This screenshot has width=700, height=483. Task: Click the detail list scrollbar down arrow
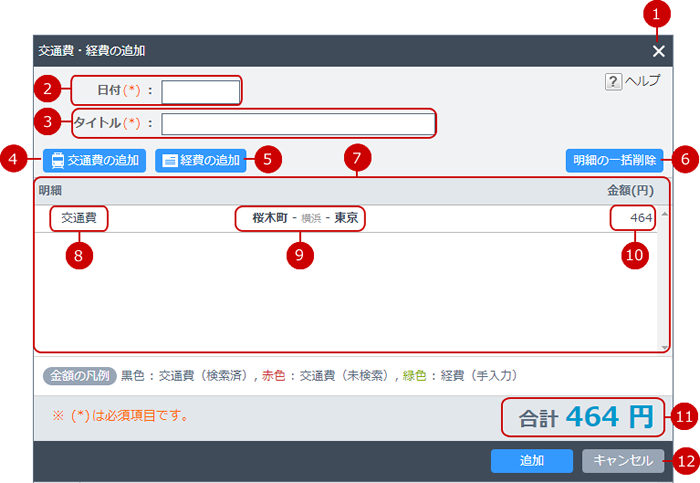pos(665,346)
